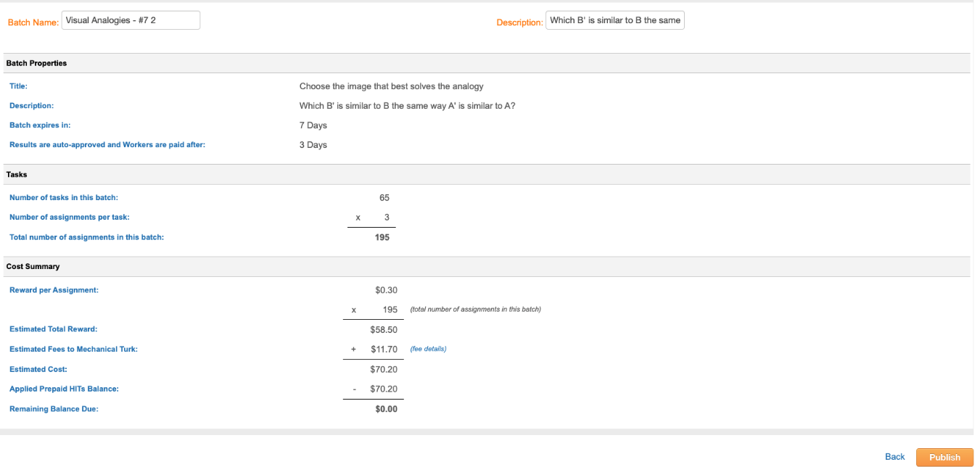Open the fee details link

[x=428, y=349]
